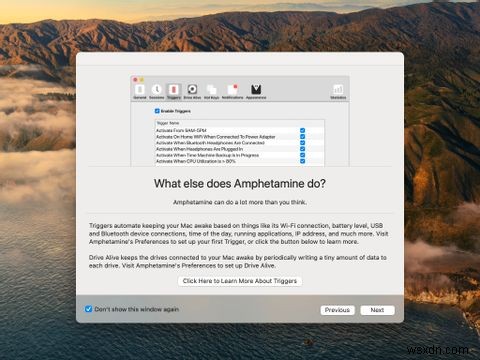Uncheck the CPU Utilization > 80% trigger

(x=302, y=161)
